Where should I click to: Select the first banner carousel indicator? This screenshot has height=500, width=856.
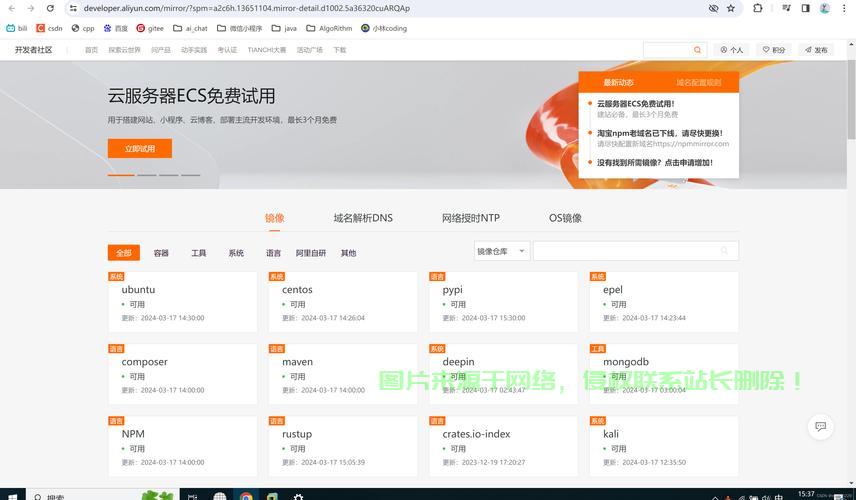pyautogui.click(x=121, y=175)
